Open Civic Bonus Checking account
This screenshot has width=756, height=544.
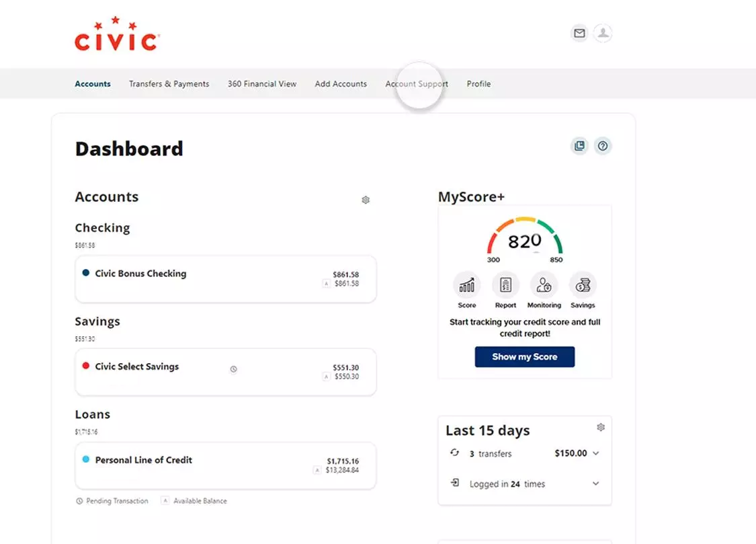tap(140, 274)
